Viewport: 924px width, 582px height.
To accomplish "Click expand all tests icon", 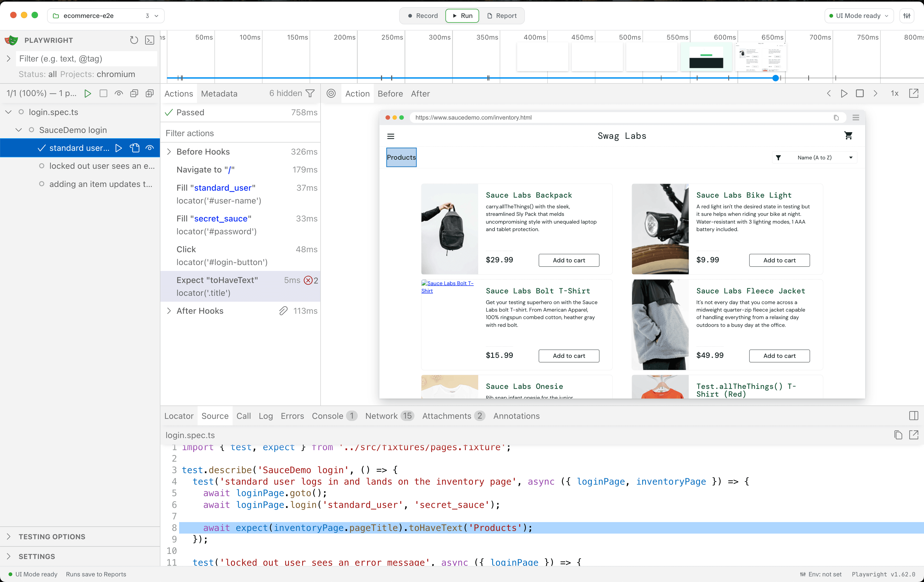I will (150, 93).
